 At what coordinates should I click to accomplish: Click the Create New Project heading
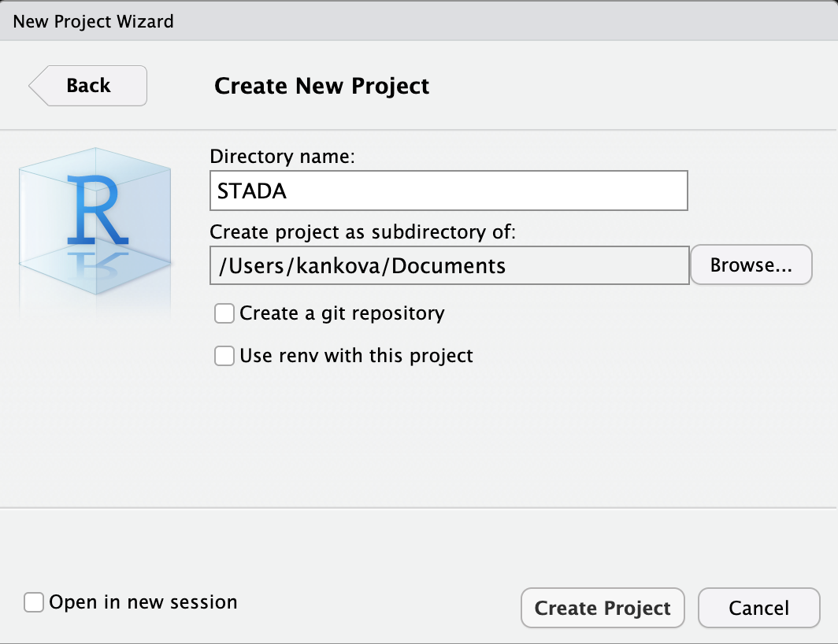click(321, 86)
